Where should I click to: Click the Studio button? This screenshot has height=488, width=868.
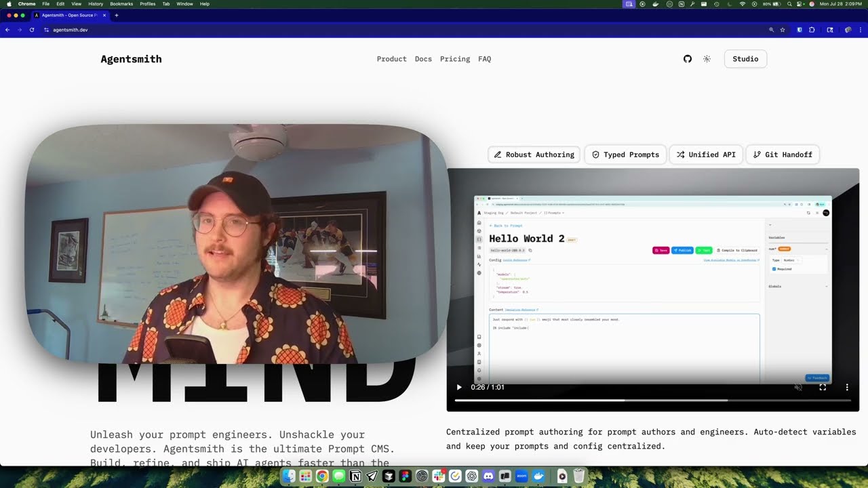(x=745, y=59)
